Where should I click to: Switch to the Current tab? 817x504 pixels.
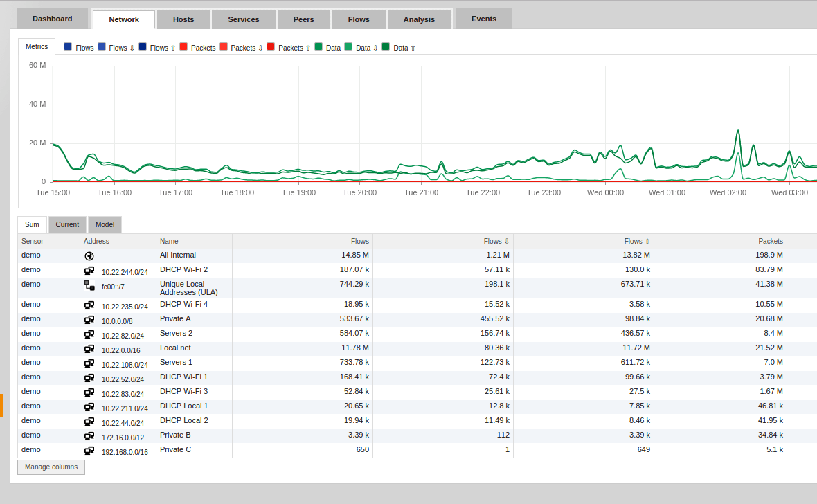click(x=67, y=225)
